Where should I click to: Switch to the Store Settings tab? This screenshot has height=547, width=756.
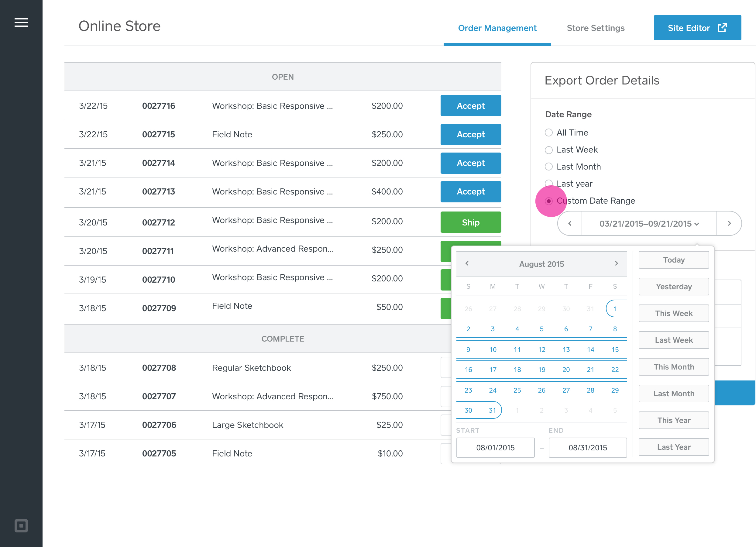click(x=595, y=28)
